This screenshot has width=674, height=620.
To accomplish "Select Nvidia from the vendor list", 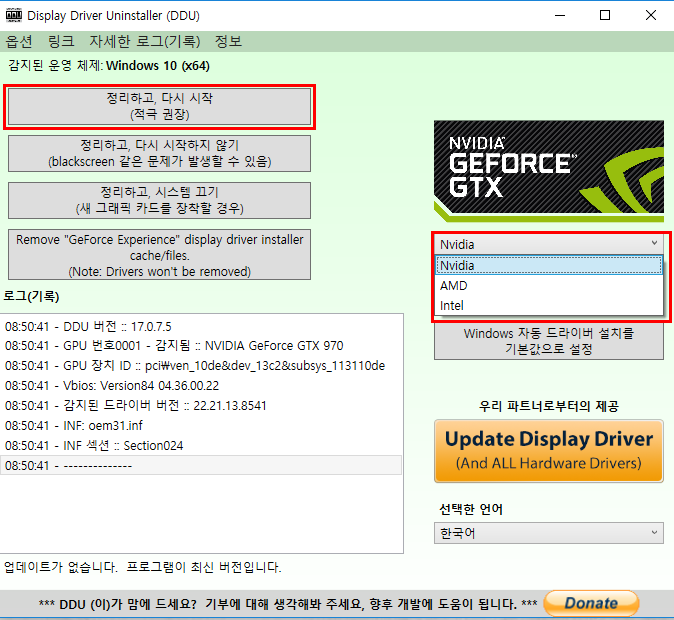I will (x=549, y=265).
